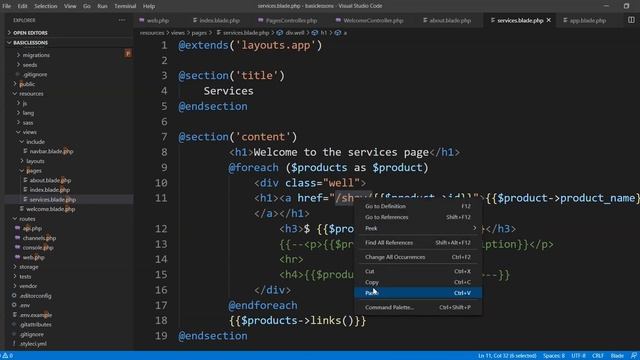The width and height of the screenshot is (640, 360).
Task: Open the Terminal menu
Action: point(125,6)
